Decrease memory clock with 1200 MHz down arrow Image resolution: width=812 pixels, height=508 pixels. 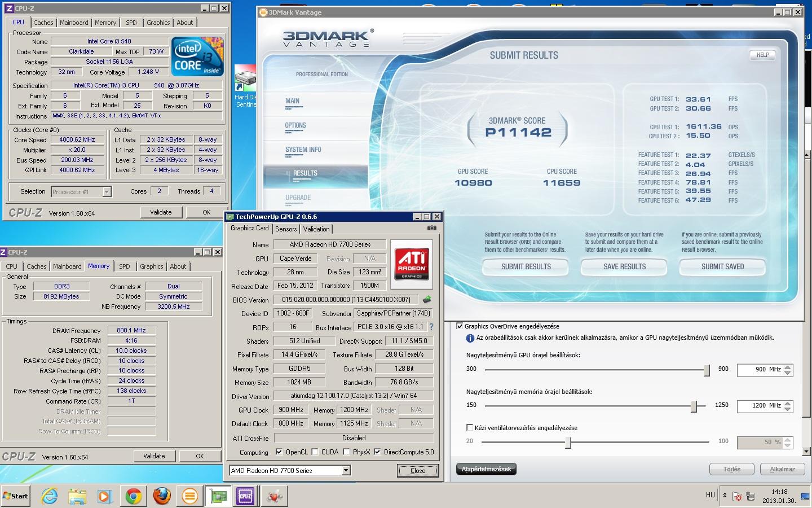788,409
